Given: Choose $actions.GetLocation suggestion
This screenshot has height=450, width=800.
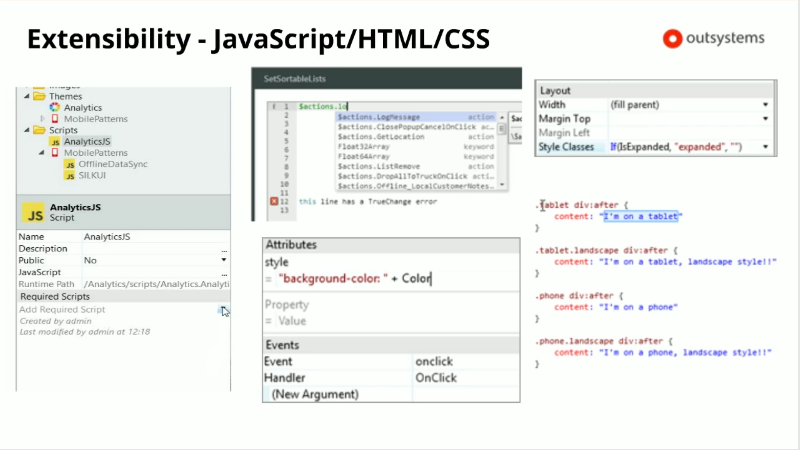Looking at the screenshot, I should click(x=416, y=137).
